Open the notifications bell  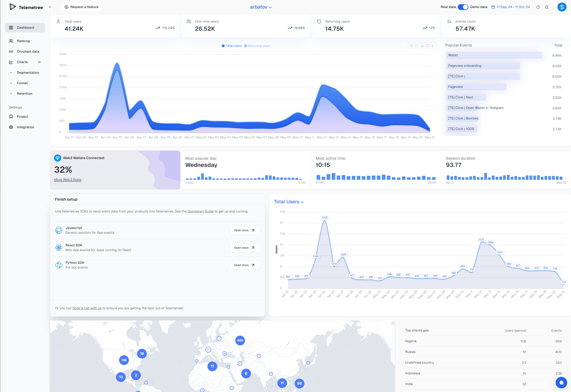coord(547,7)
